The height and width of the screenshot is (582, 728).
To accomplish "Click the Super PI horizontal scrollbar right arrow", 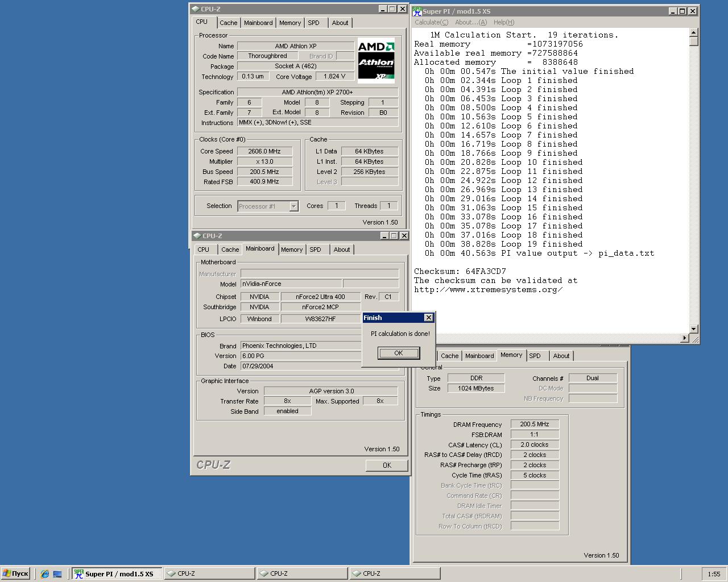I will (685, 338).
